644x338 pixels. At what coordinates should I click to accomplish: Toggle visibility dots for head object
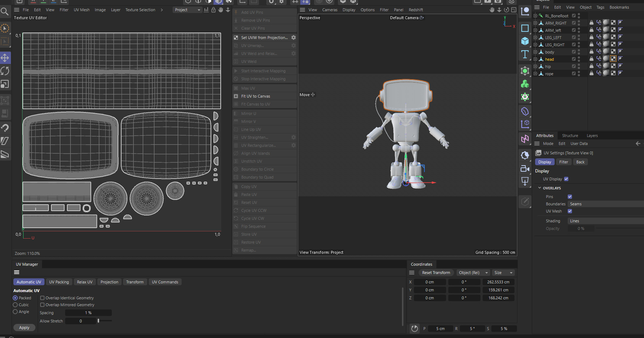tap(579, 59)
